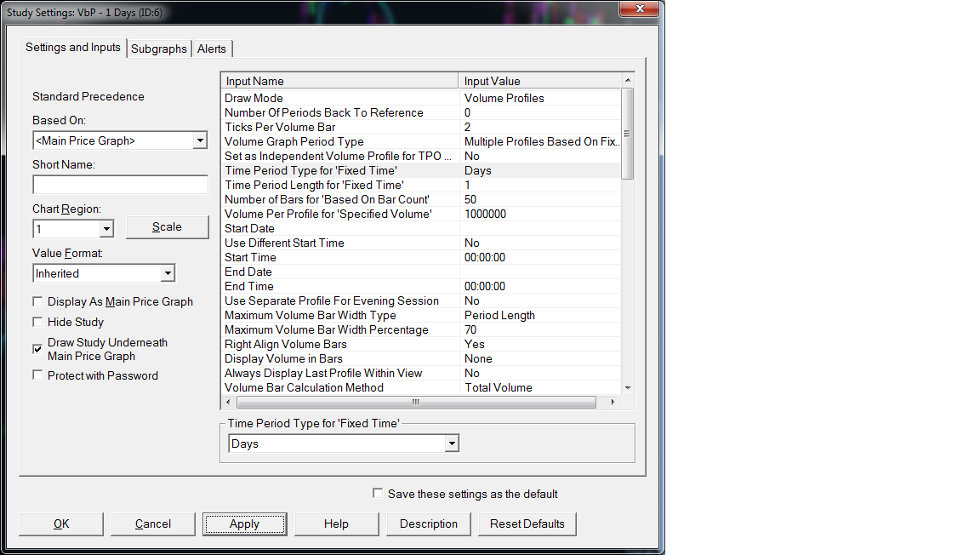Click the Apply button
Screen dimensions: 980x555
[244, 524]
